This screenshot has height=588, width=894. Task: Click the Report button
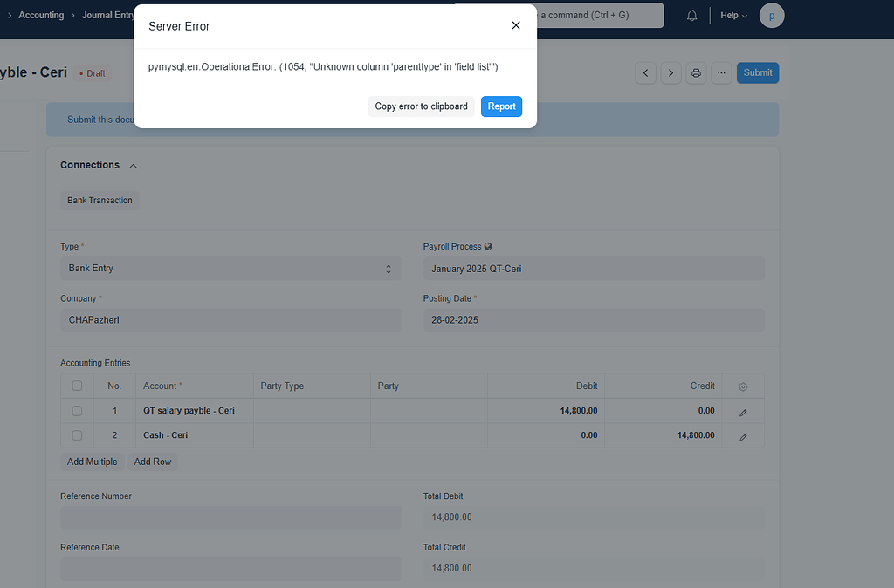tap(501, 106)
